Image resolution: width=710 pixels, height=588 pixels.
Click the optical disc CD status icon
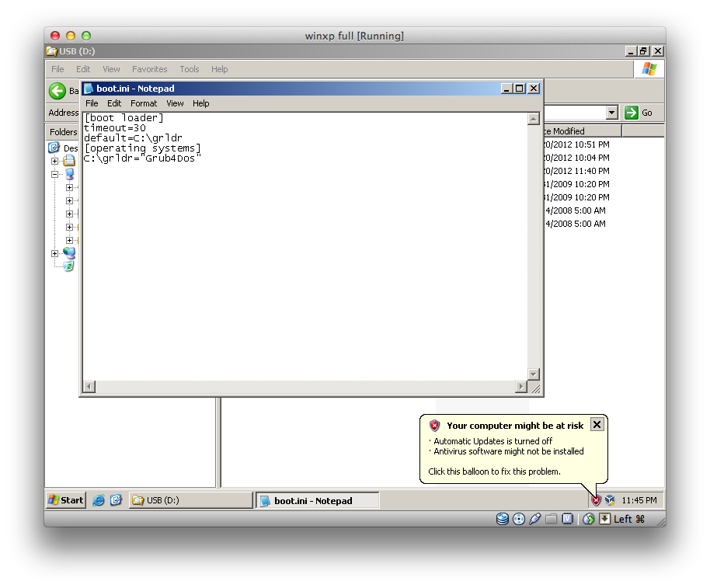pyautogui.click(x=519, y=519)
